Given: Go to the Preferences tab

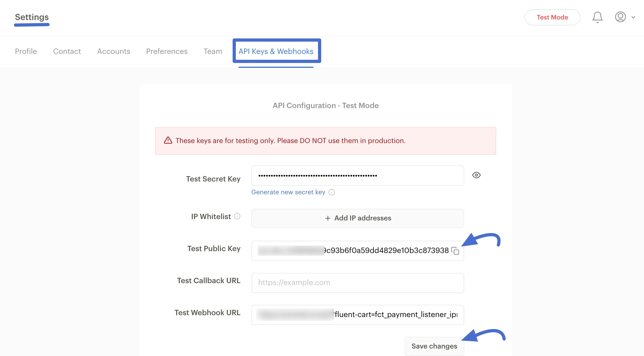Looking at the screenshot, I should click(167, 51).
